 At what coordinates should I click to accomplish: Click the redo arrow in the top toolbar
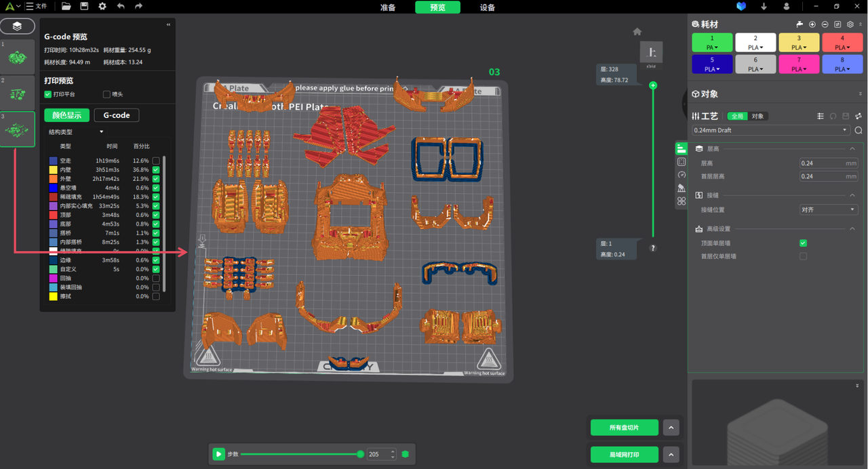[x=138, y=6]
